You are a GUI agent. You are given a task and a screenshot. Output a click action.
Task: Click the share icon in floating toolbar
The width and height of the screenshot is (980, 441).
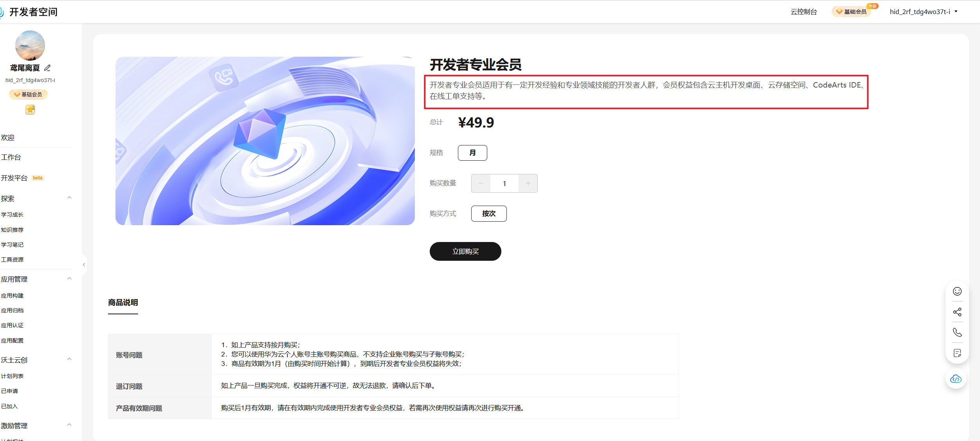tap(957, 312)
